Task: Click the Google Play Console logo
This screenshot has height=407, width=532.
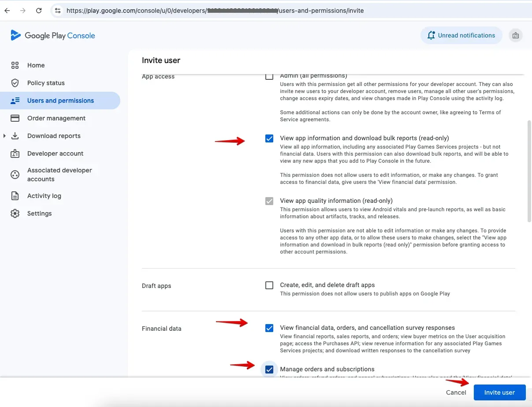Action: pos(53,36)
